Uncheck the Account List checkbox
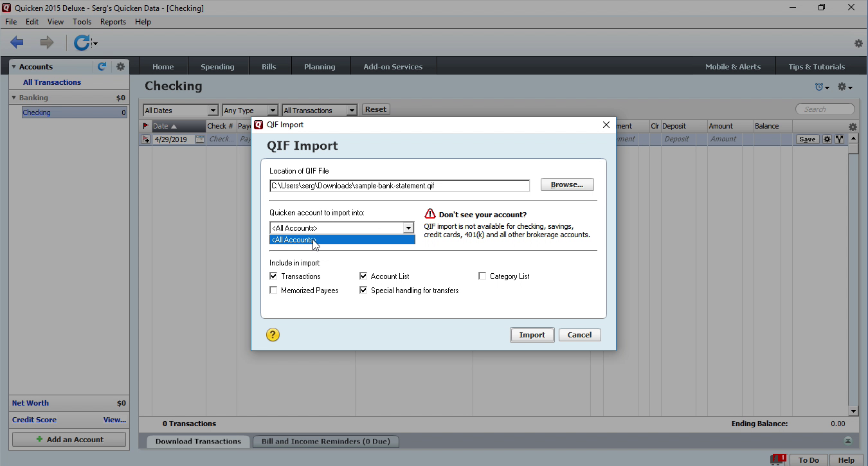This screenshot has width=868, height=466. click(x=363, y=276)
